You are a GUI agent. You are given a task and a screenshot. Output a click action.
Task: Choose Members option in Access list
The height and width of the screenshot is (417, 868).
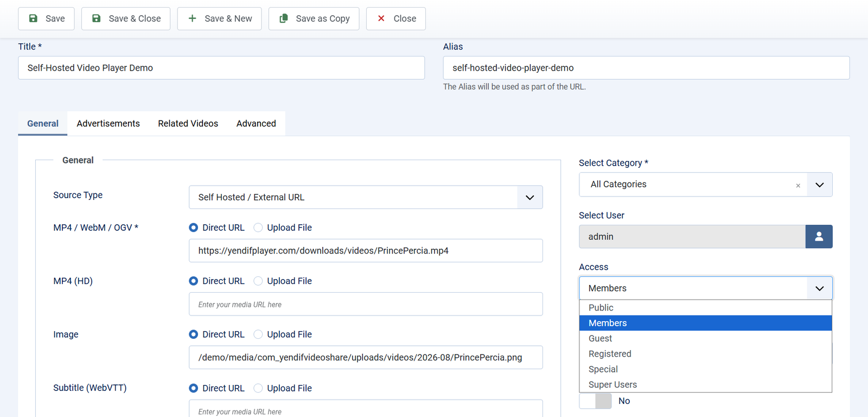pyautogui.click(x=706, y=323)
